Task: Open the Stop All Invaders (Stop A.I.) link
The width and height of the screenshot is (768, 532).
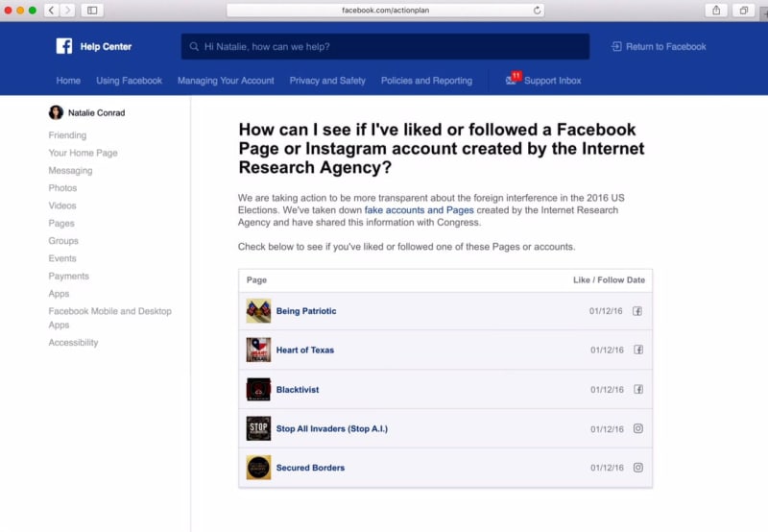Action: tap(331, 428)
